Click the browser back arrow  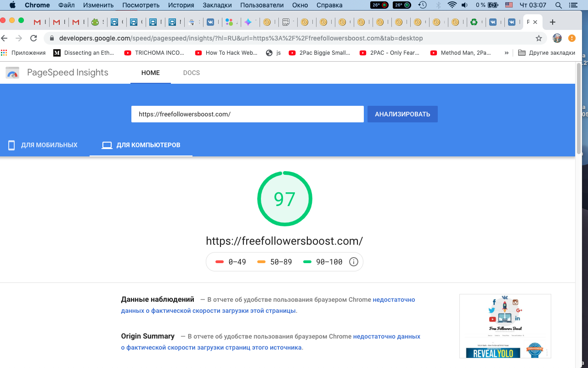(x=5, y=38)
